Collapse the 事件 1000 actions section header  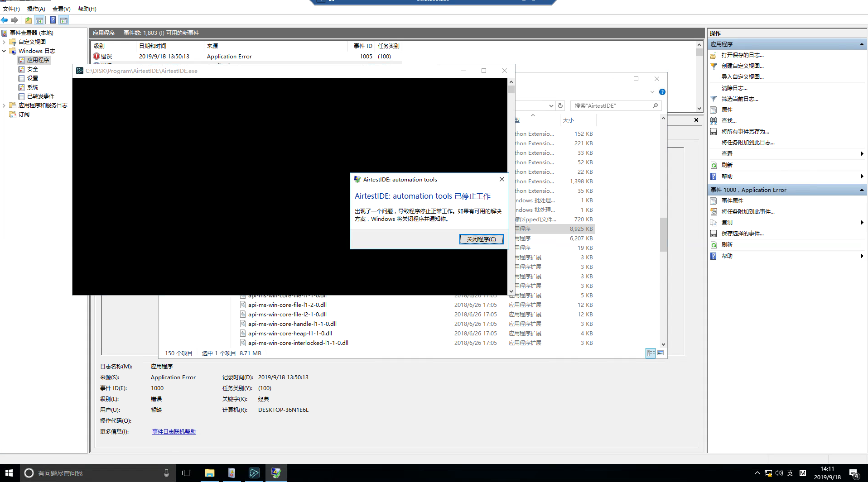(x=861, y=190)
